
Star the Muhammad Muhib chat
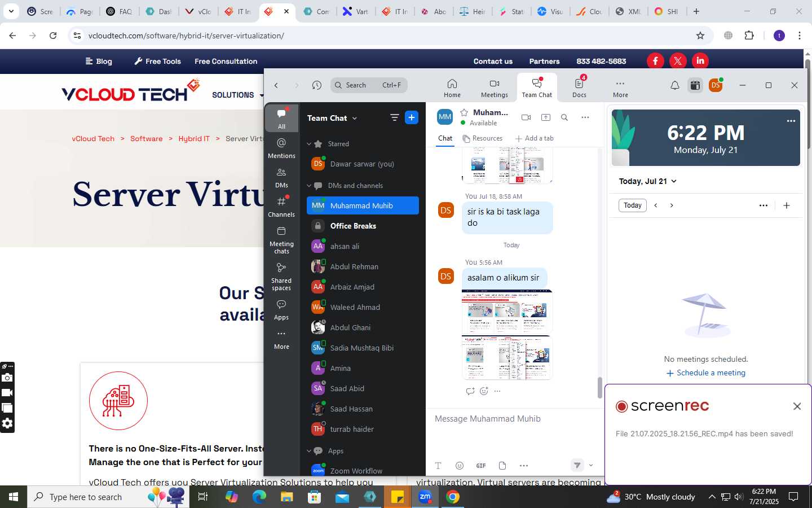[x=464, y=112]
